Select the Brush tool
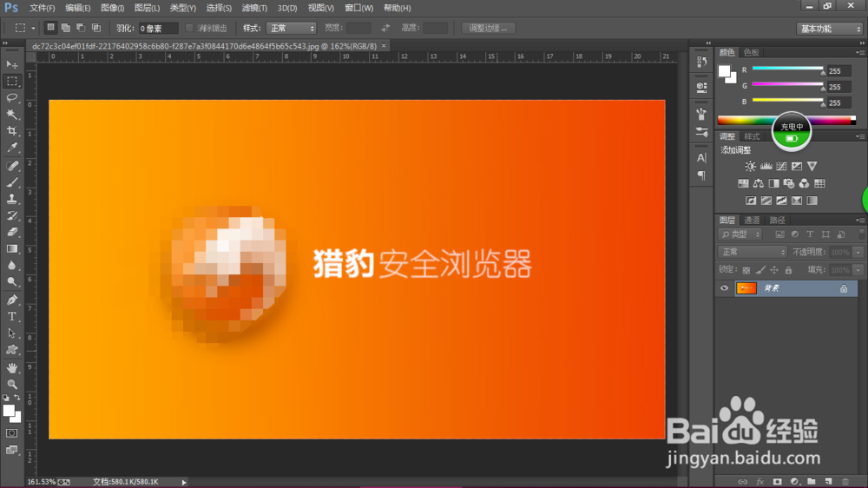 tap(11, 182)
